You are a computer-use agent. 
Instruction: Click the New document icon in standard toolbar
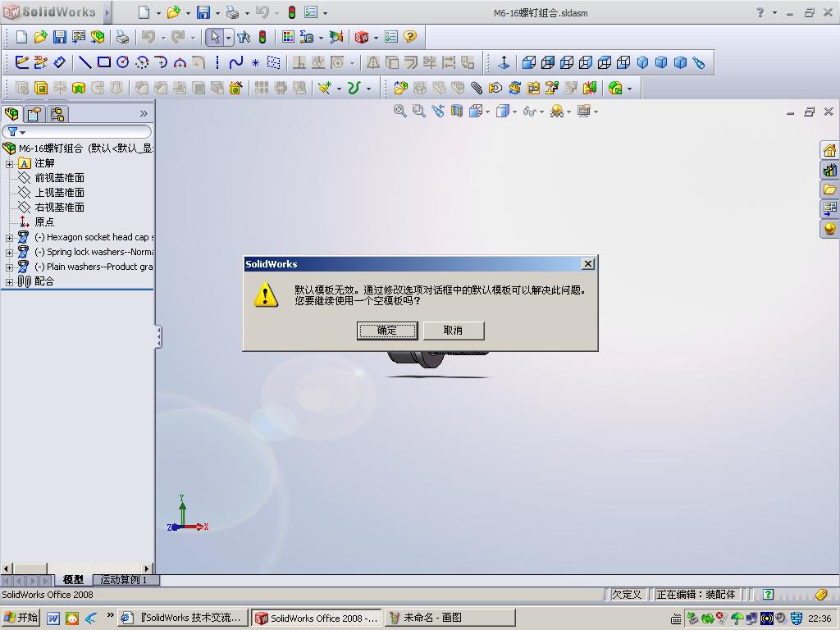(21, 37)
